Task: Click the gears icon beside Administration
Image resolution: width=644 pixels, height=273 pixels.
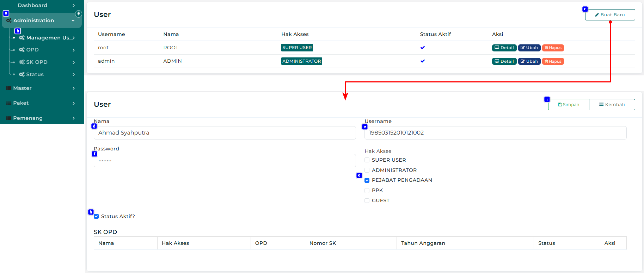Action: click(9, 20)
